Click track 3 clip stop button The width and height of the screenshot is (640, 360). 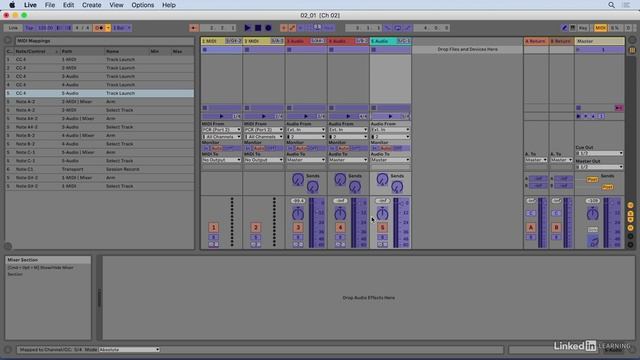click(x=289, y=108)
